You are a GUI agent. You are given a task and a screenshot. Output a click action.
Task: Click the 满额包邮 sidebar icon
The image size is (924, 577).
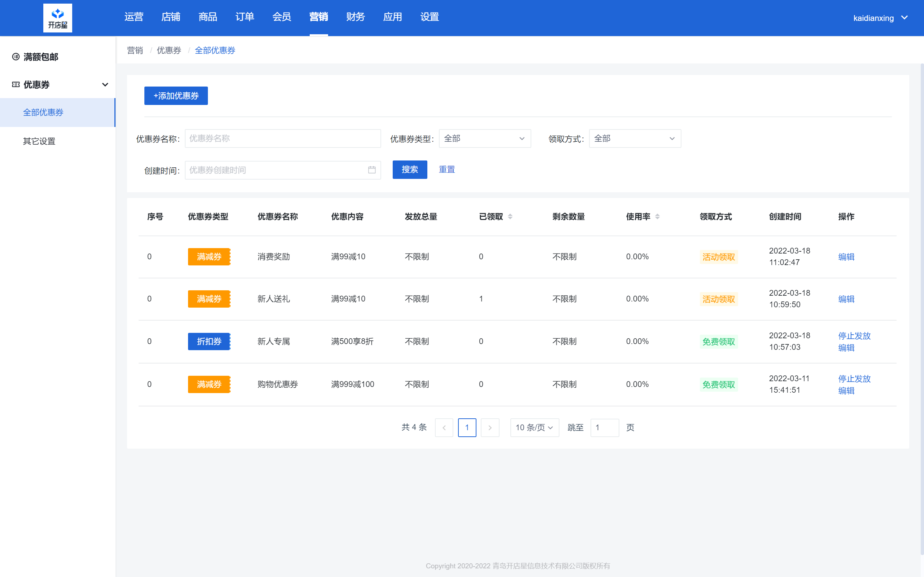pyautogui.click(x=16, y=57)
